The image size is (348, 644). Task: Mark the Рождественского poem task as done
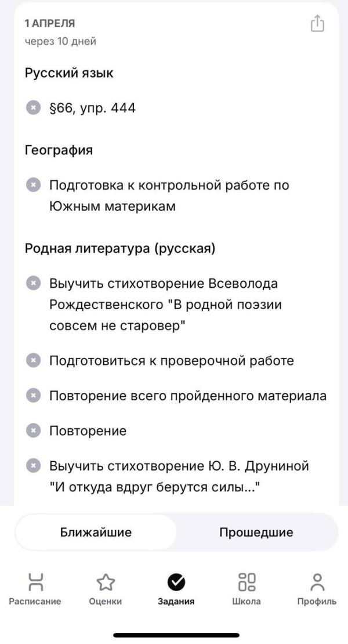33,283
